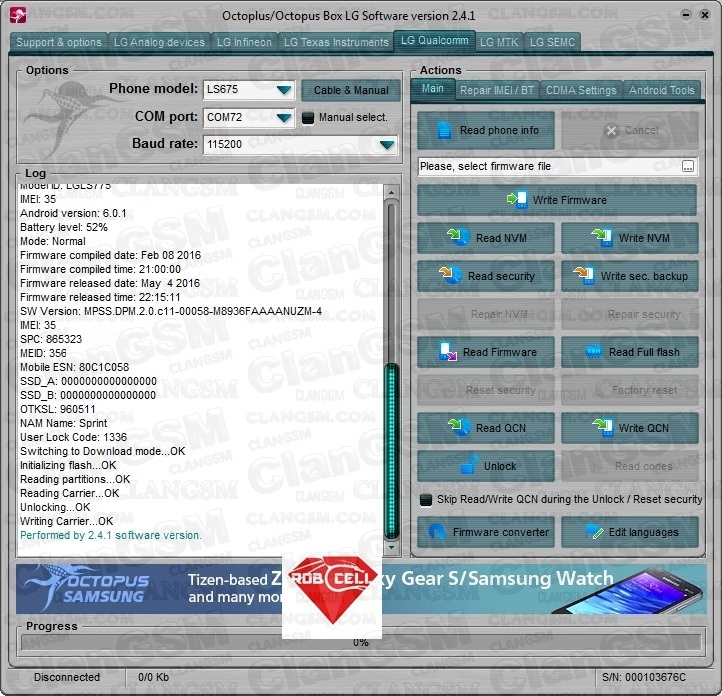Viewport: 722px width, 696px height.
Task: Click the Read codes button
Action: pyautogui.click(x=630, y=466)
